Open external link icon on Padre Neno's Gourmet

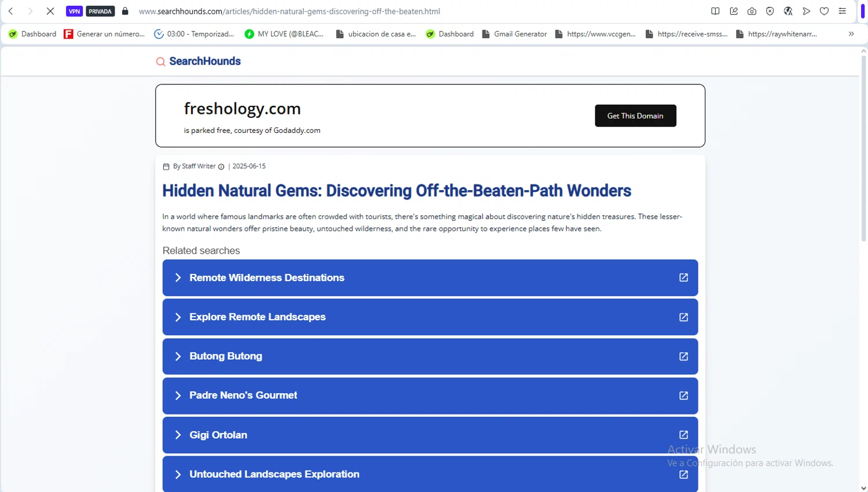683,395
